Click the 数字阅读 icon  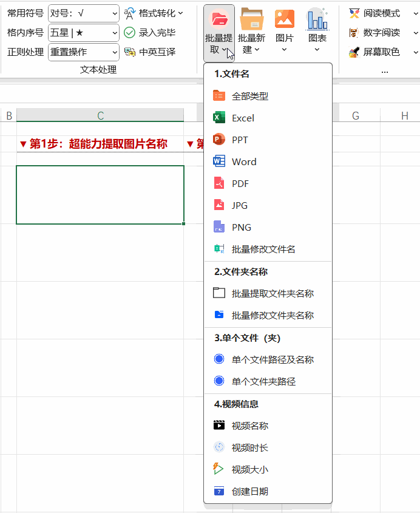coord(354,33)
